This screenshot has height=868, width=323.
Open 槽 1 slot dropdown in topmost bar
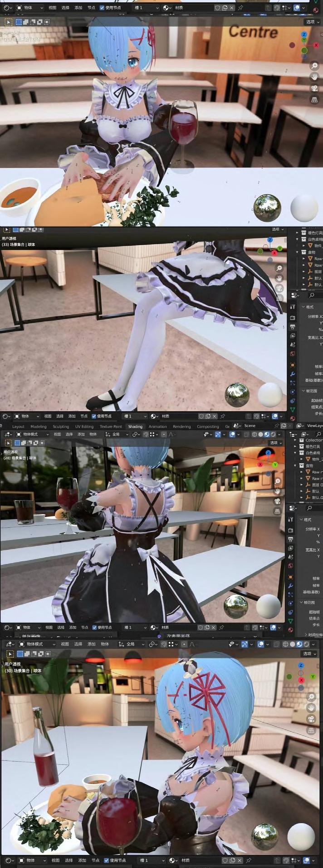coord(146,8)
